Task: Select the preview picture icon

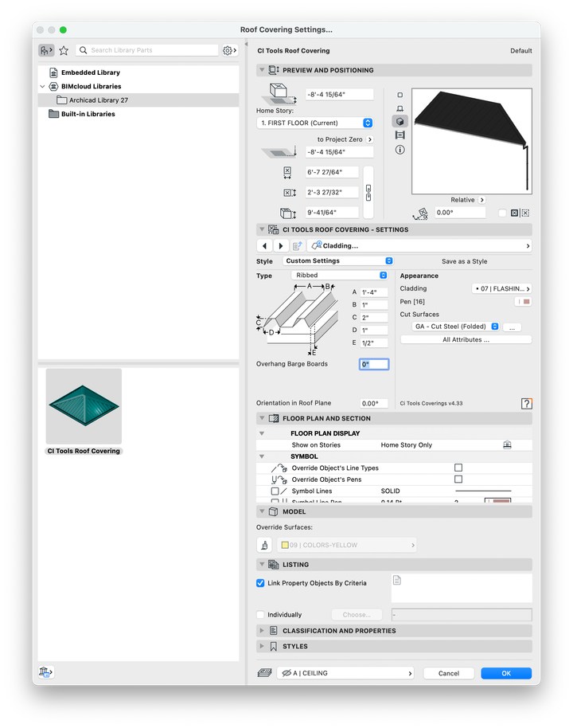Action: (x=400, y=135)
